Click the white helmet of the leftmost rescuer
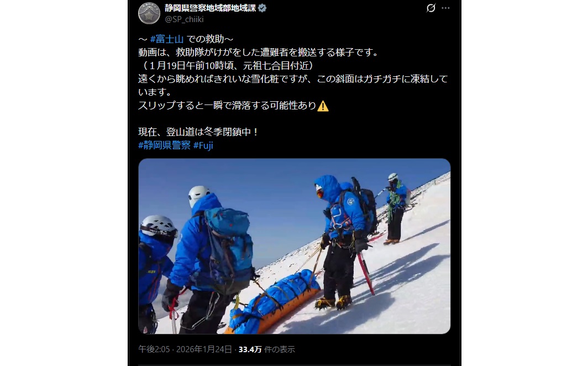Screen dimensions: 588x366 pyautogui.click(x=159, y=226)
